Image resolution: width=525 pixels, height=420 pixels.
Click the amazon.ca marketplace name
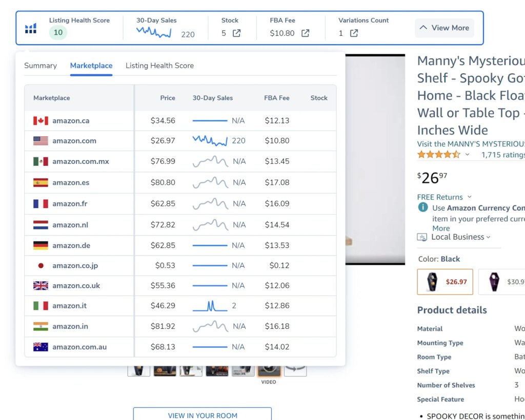coord(71,121)
